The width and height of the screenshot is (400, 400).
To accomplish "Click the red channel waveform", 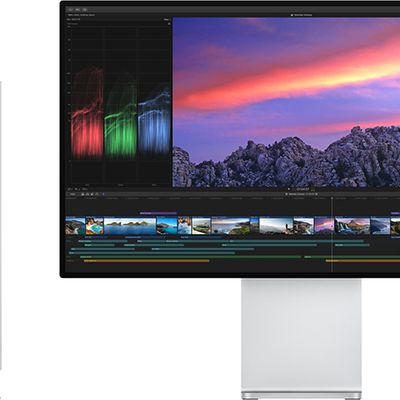I will pyautogui.click(x=88, y=112).
